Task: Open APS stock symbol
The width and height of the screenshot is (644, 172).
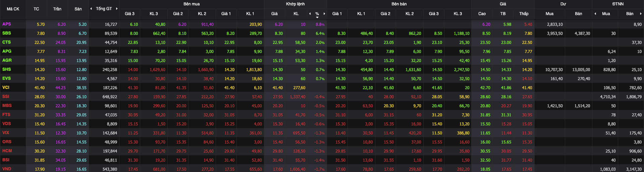Action: click(7, 24)
